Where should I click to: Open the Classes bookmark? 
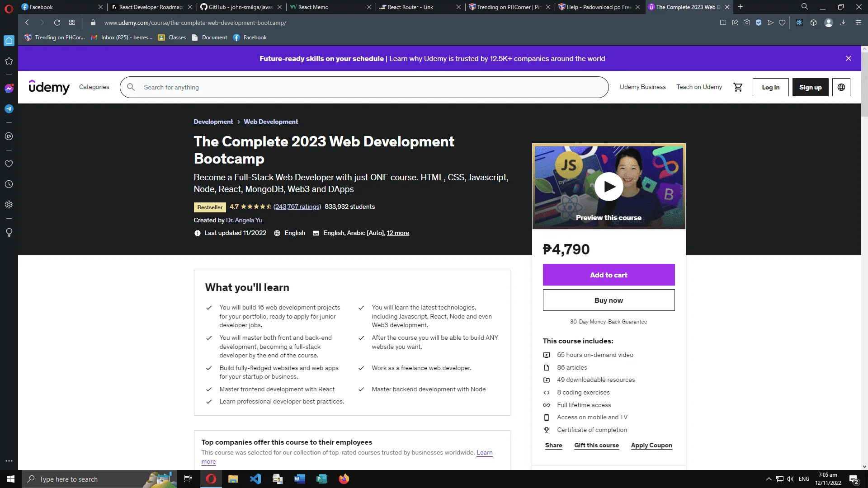(172, 38)
